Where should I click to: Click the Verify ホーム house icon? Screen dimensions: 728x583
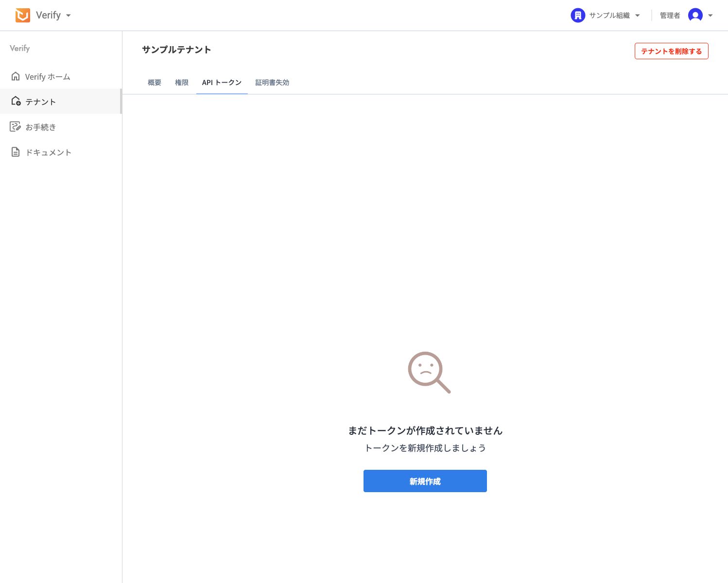[16, 76]
